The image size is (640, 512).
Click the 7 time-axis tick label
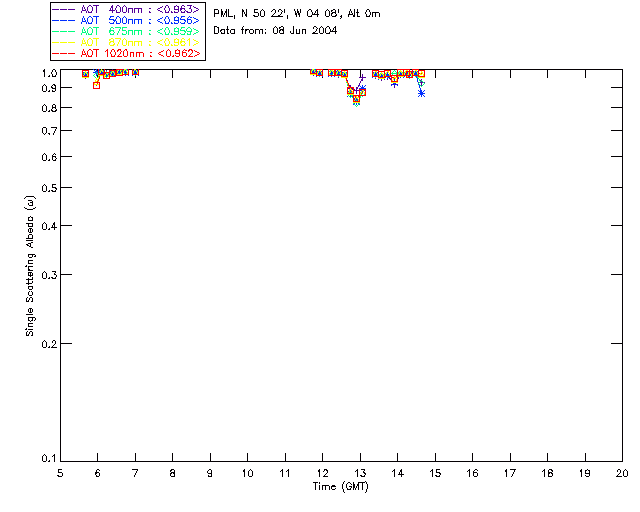click(x=135, y=473)
